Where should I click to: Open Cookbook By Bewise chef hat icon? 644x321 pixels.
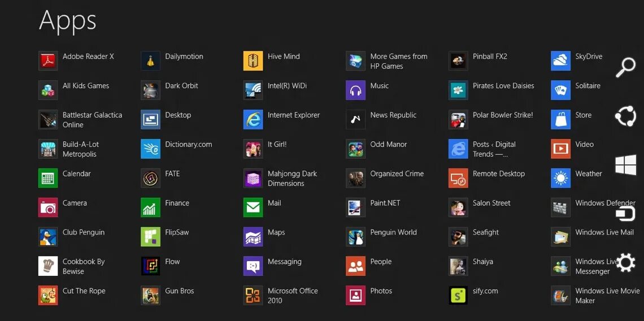pos(48,266)
